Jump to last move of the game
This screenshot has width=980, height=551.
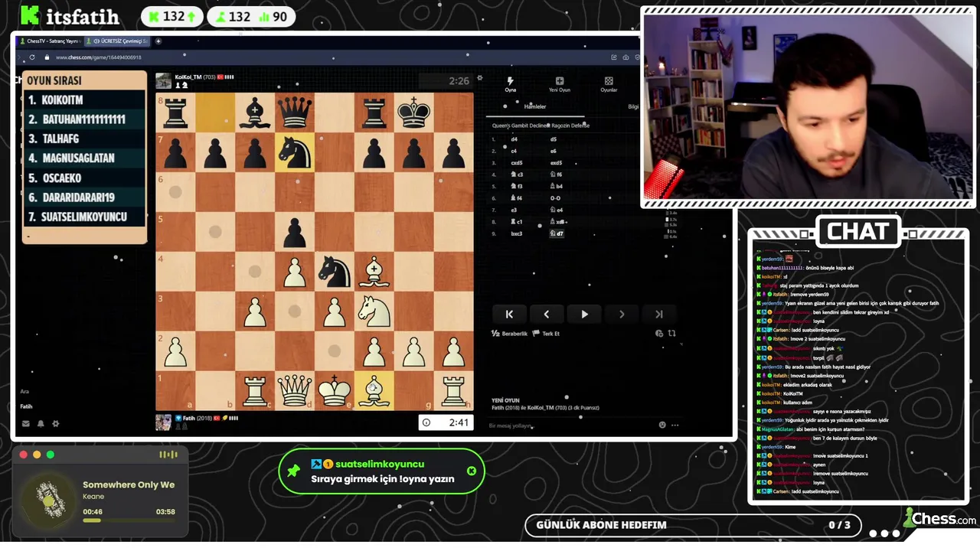pos(658,314)
